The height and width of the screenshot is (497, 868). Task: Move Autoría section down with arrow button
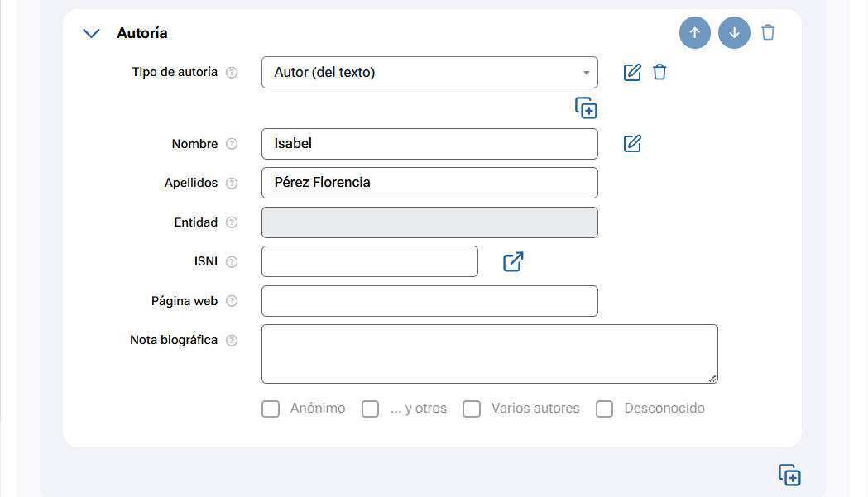(x=734, y=33)
